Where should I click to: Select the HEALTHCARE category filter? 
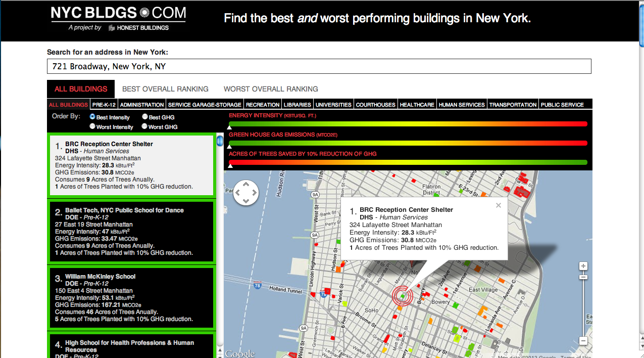point(417,105)
